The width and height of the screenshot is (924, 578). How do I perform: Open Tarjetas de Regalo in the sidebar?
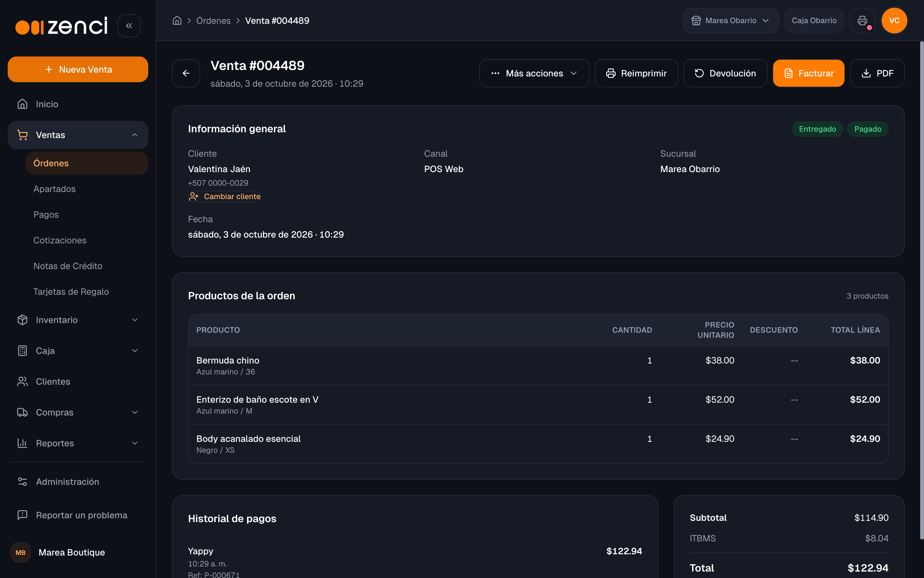[87, 292]
